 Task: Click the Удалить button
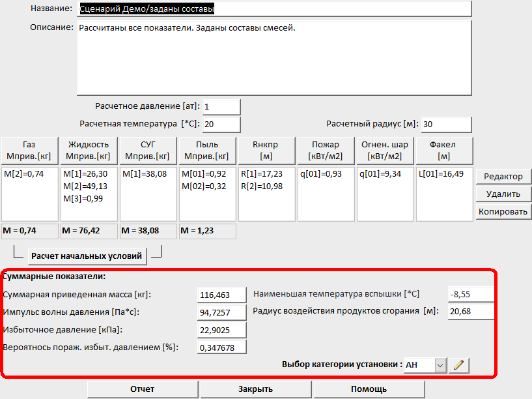[503, 194]
